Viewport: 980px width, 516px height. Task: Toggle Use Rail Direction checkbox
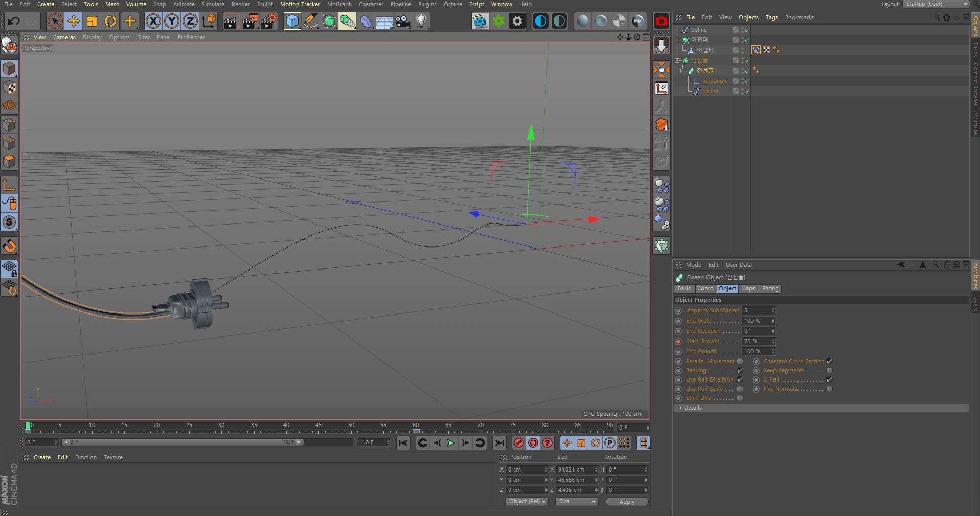click(x=740, y=379)
